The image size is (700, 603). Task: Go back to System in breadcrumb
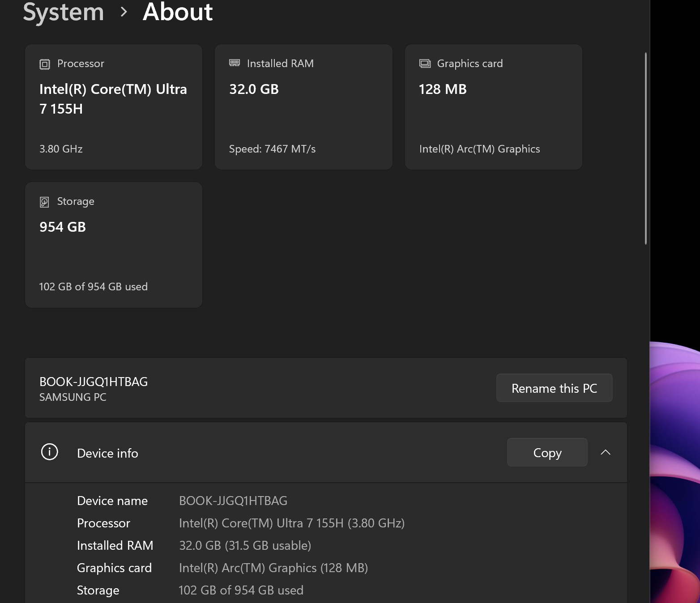click(63, 12)
